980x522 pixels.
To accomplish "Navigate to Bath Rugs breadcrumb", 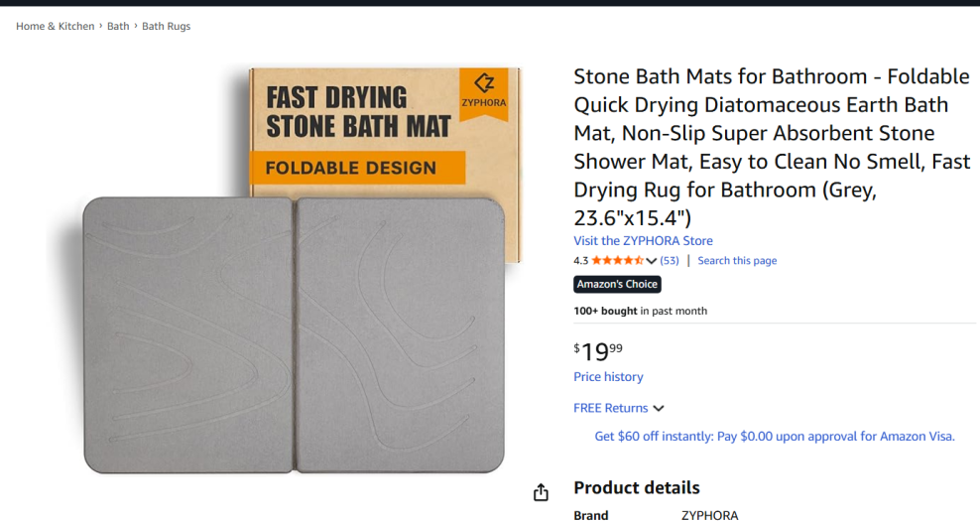I will pyautogui.click(x=166, y=27).
